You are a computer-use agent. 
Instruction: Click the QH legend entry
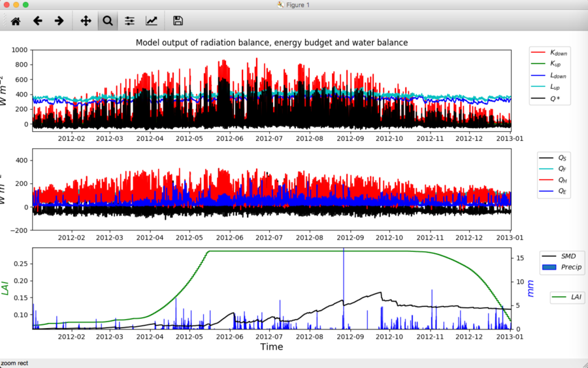(553, 180)
